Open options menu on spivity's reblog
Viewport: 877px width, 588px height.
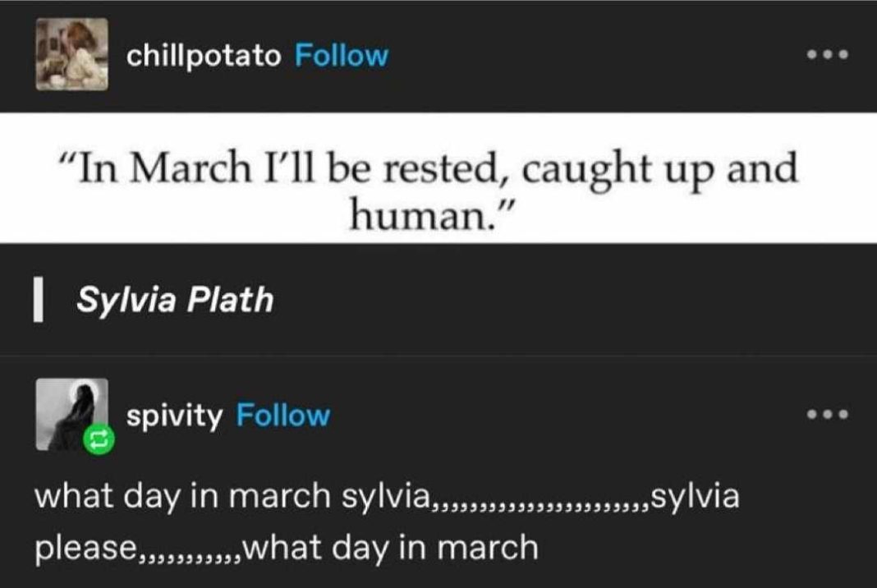pos(828,415)
